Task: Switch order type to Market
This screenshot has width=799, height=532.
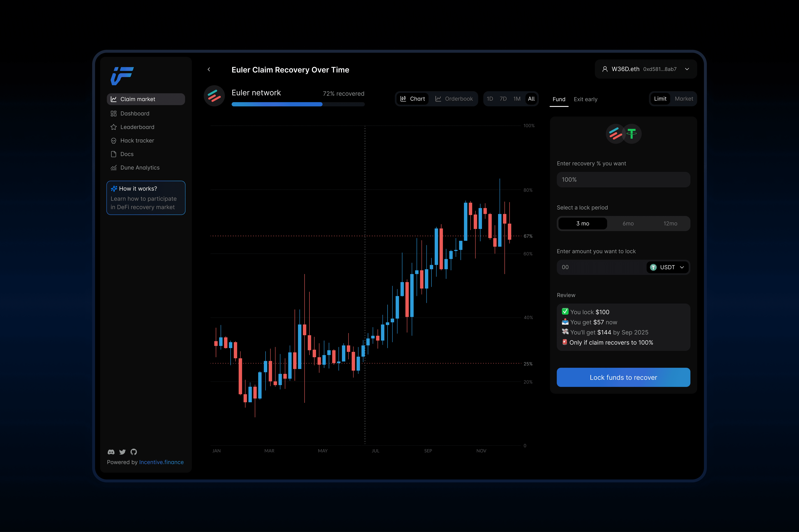Action: (684, 99)
